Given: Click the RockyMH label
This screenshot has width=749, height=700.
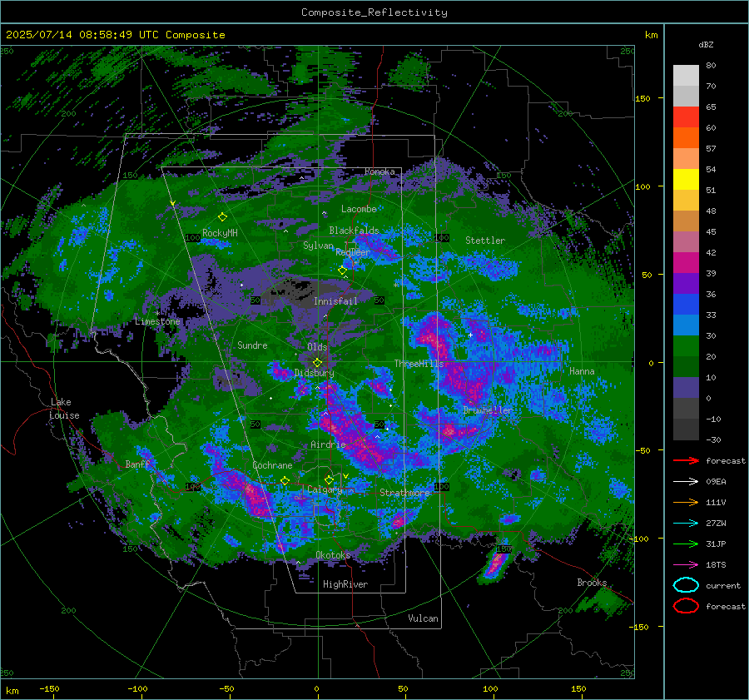Looking at the screenshot, I should pos(220,233).
